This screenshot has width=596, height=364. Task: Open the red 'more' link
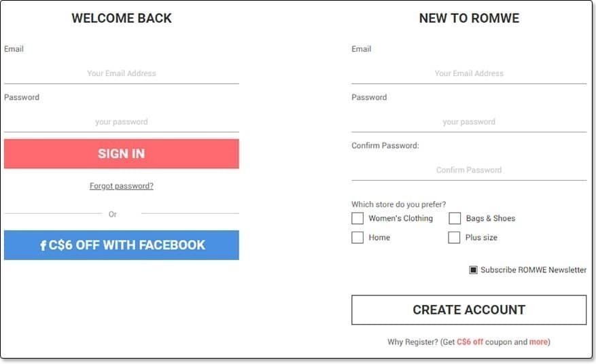(x=538, y=342)
